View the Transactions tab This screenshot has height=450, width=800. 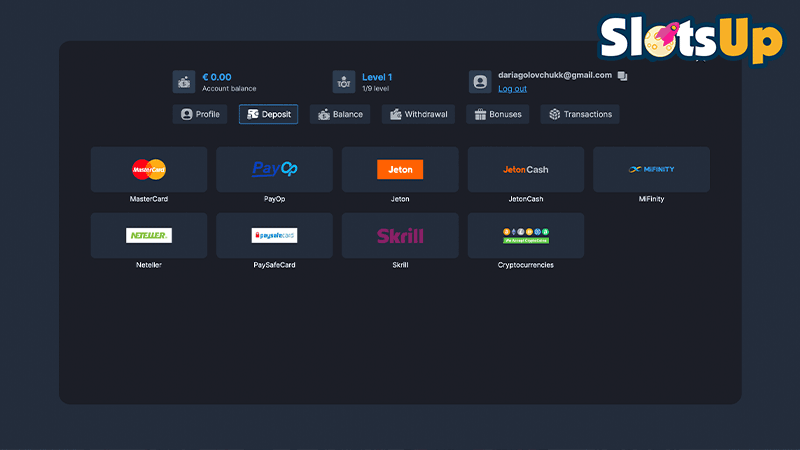580,114
